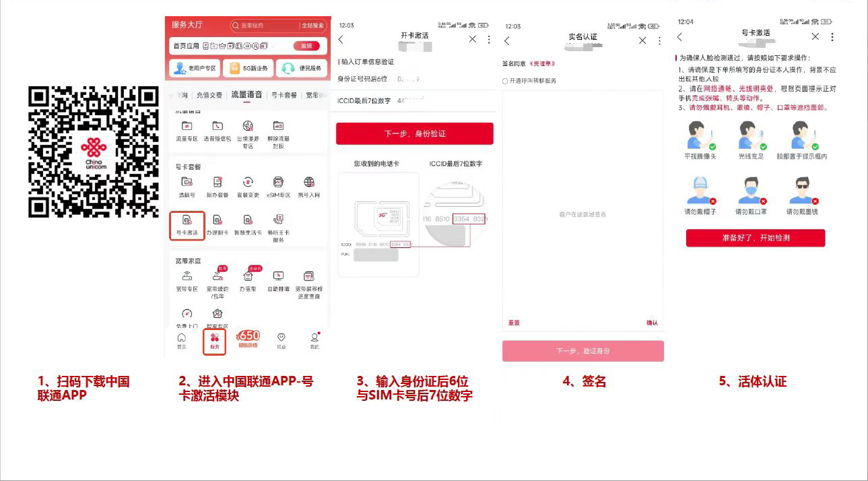
Task: Click the 平视摄像头 illustration
Action: 700,136
